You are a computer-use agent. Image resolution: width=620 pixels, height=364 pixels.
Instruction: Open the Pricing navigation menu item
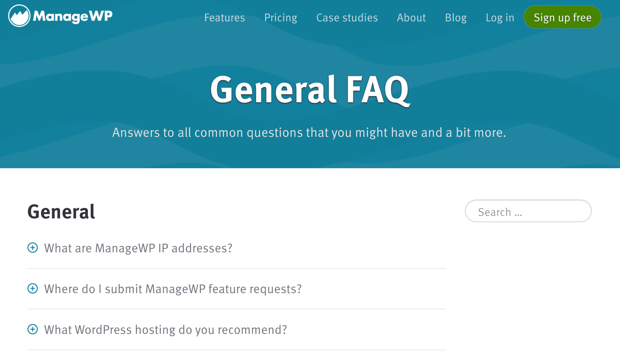pyautogui.click(x=281, y=18)
